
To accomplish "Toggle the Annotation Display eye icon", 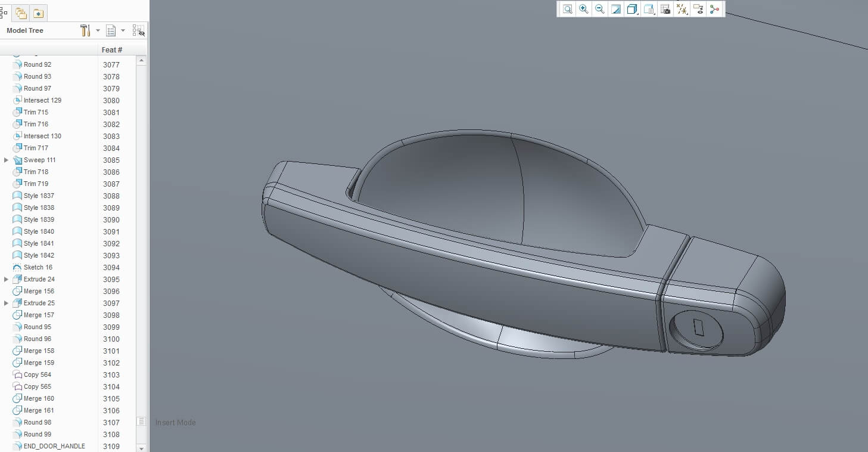I will 699,9.
